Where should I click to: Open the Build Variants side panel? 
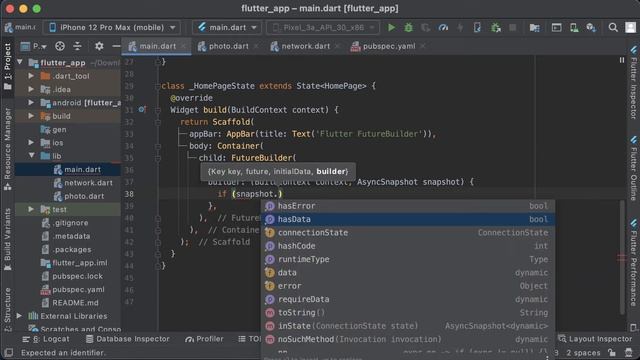[x=7, y=239]
